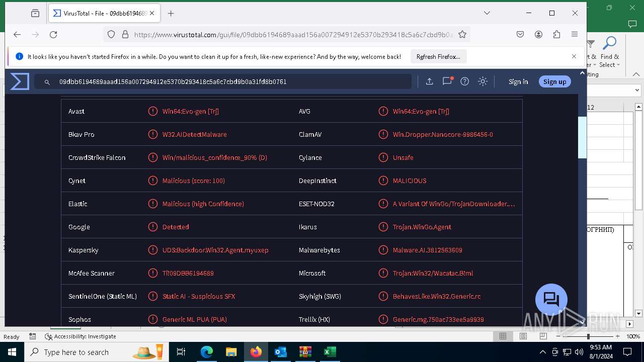
Task: Show hidden system tray icons
Action: coord(542,352)
